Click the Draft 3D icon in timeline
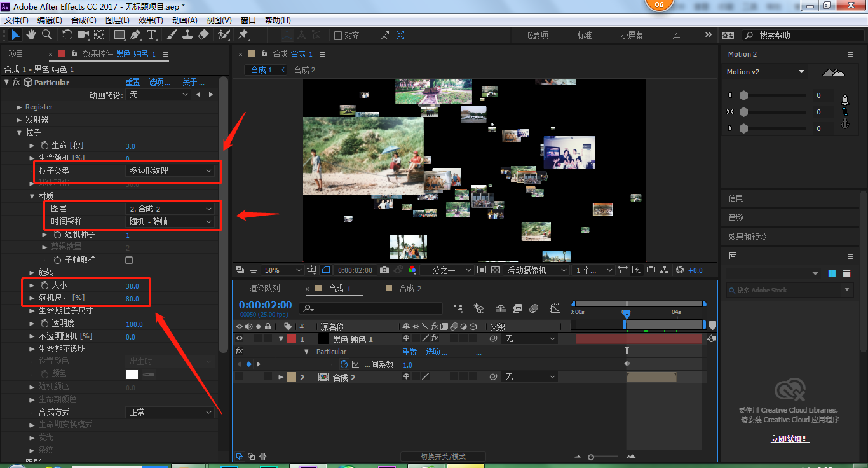This screenshot has width=868, height=468. tap(480, 308)
